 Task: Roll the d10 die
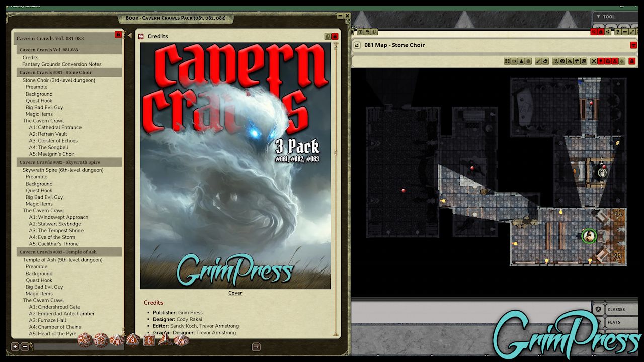point(117,340)
